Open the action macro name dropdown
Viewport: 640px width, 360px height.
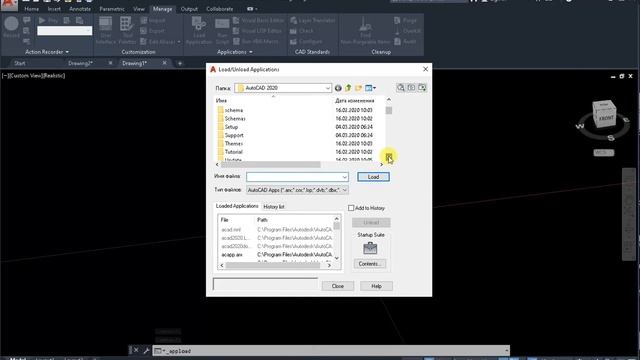pyautogui.click(x=88, y=31)
